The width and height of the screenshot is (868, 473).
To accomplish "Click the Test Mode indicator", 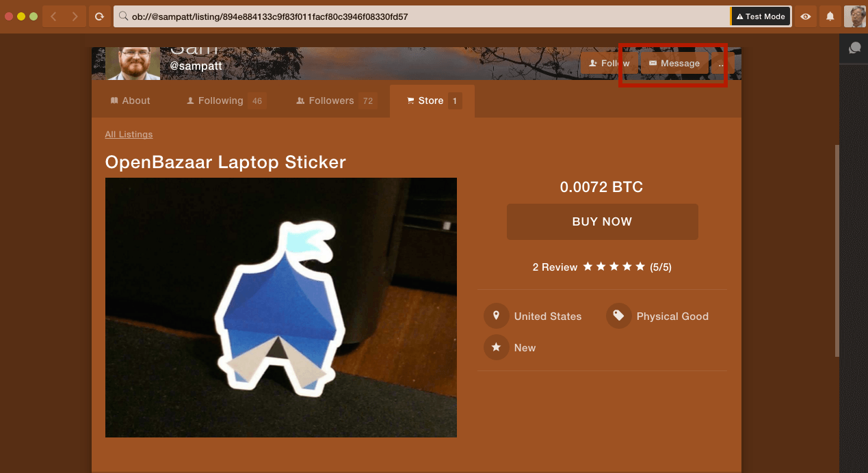I will coord(761,16).
